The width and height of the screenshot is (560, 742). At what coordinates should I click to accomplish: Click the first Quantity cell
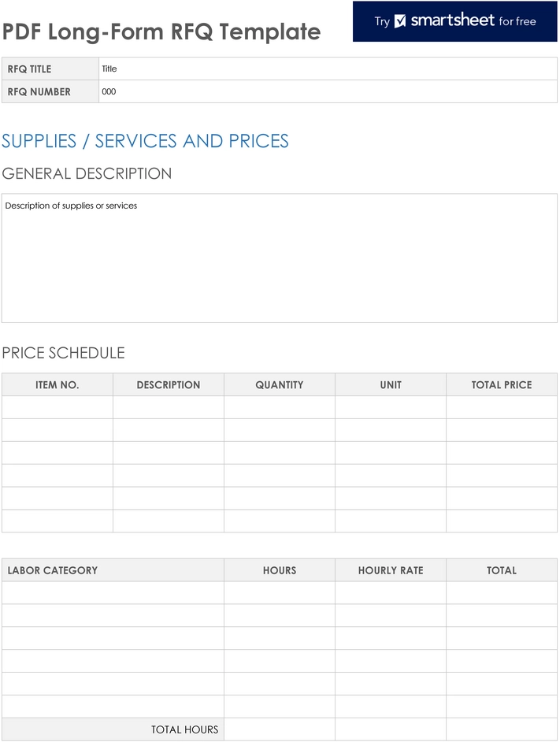(x=280, y=407)
